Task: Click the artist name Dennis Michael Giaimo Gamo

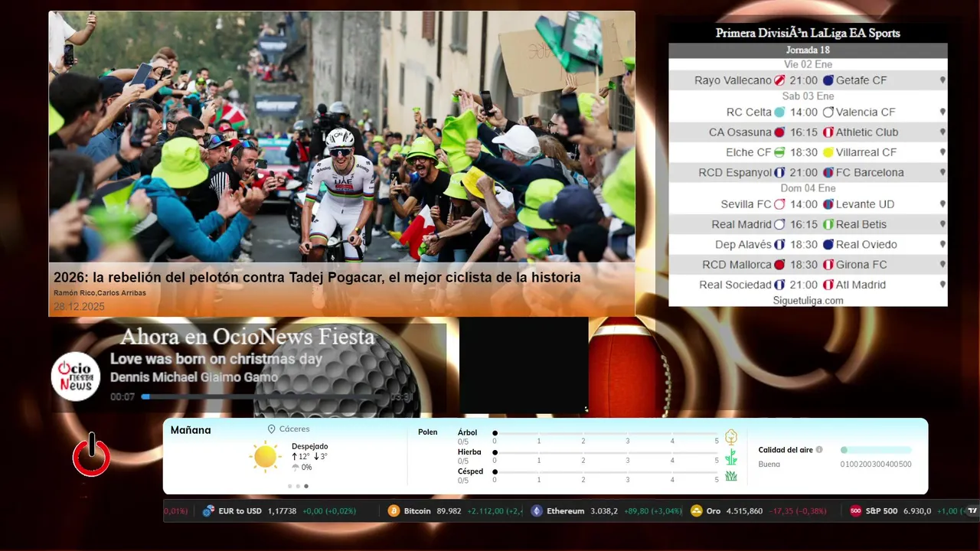Action: coord(194,377)
